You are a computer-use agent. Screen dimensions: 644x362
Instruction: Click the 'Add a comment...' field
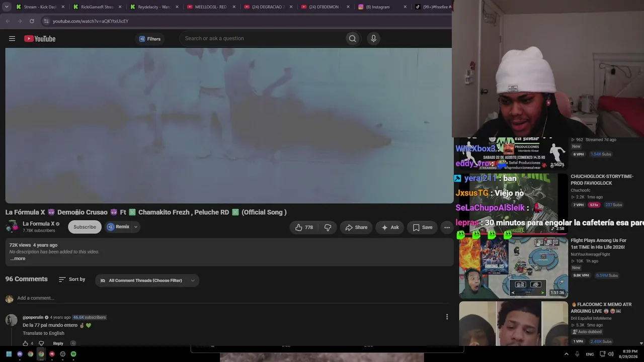point(234,298)
